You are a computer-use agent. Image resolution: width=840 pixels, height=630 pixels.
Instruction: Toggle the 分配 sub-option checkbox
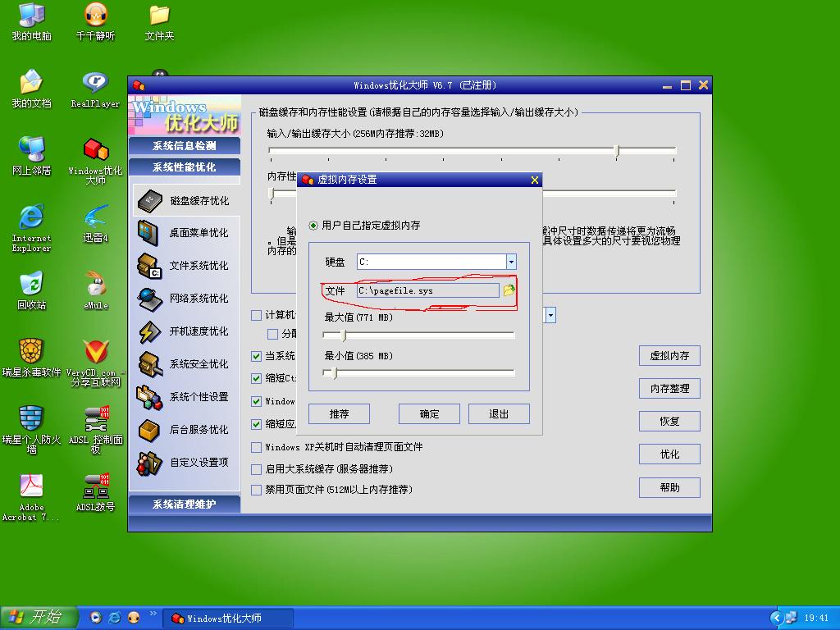click(272, 334)
